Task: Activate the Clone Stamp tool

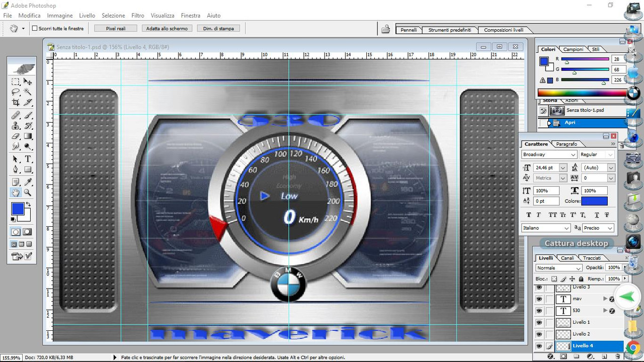Action: pyautogui.click(x=16, y=126)
